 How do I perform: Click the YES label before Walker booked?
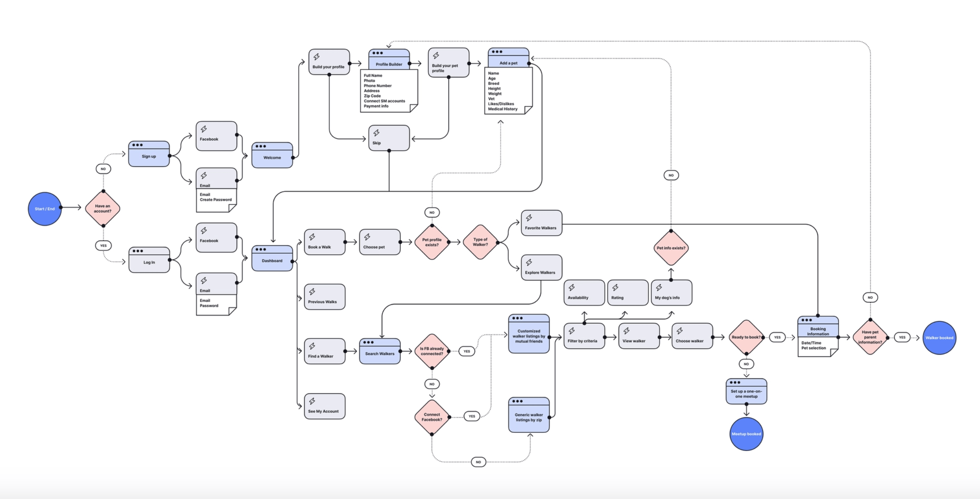pyautogui.click(x=902, y=337)
